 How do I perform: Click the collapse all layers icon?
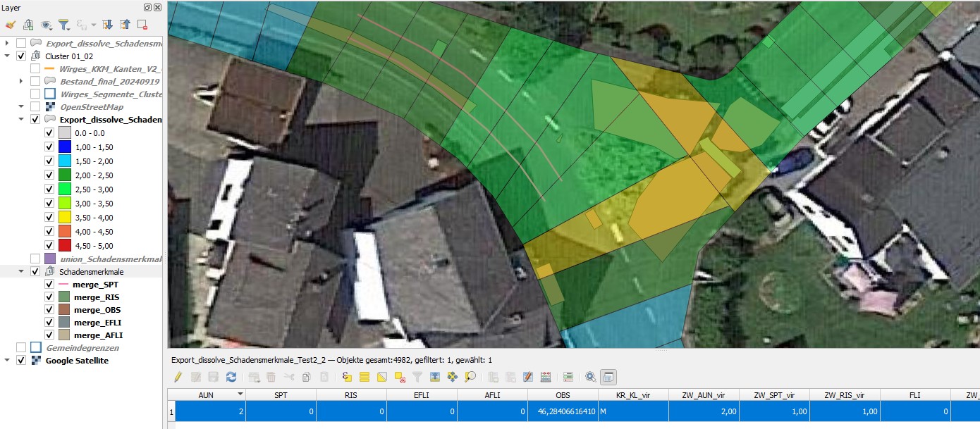point(125,25)
